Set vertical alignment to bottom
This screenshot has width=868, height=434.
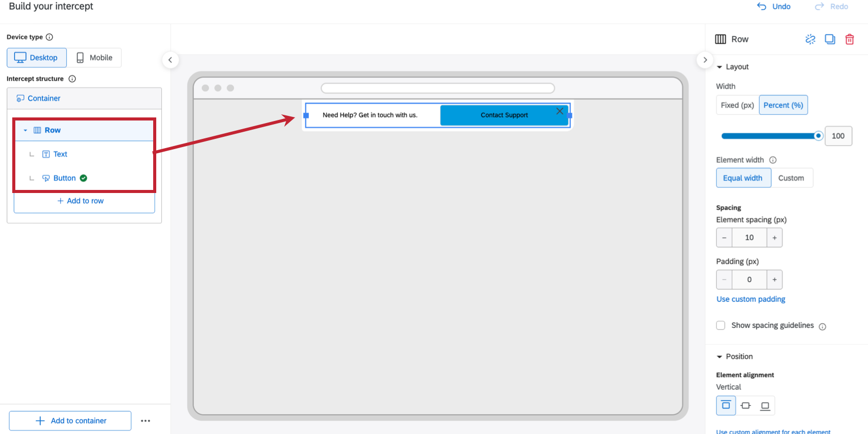pyautogui.click(x=765, y=405)
